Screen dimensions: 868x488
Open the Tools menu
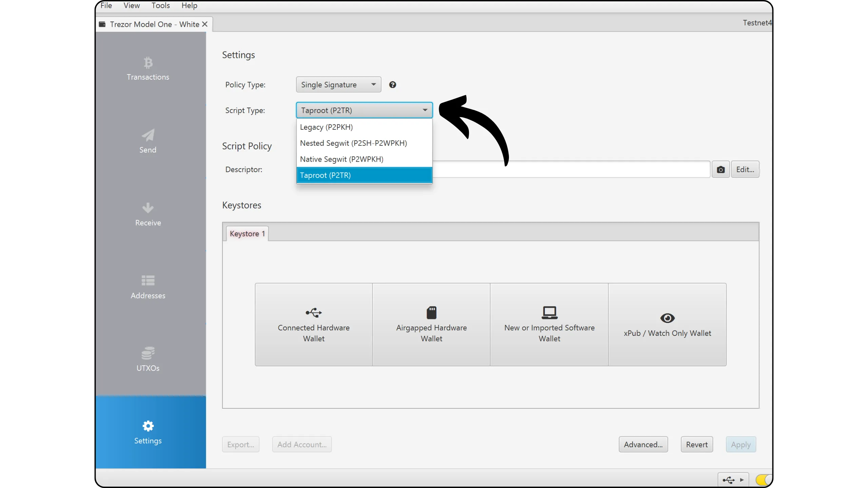(x=160, y=5)
